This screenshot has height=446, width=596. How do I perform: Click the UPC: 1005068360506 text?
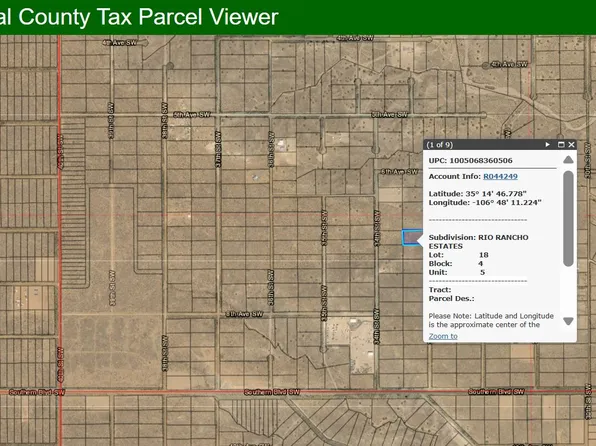(x=471, y=160)
